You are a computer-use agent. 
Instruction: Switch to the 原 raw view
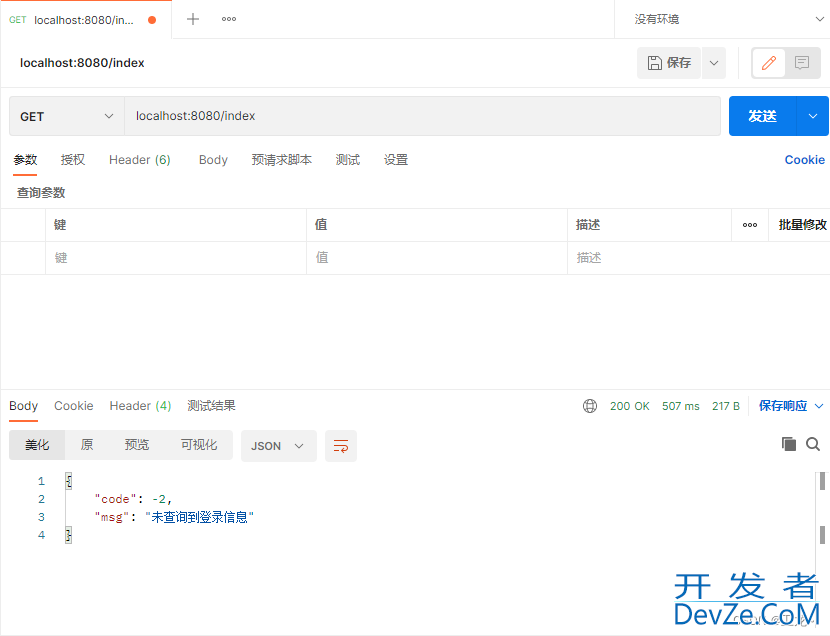pos(87,445)
